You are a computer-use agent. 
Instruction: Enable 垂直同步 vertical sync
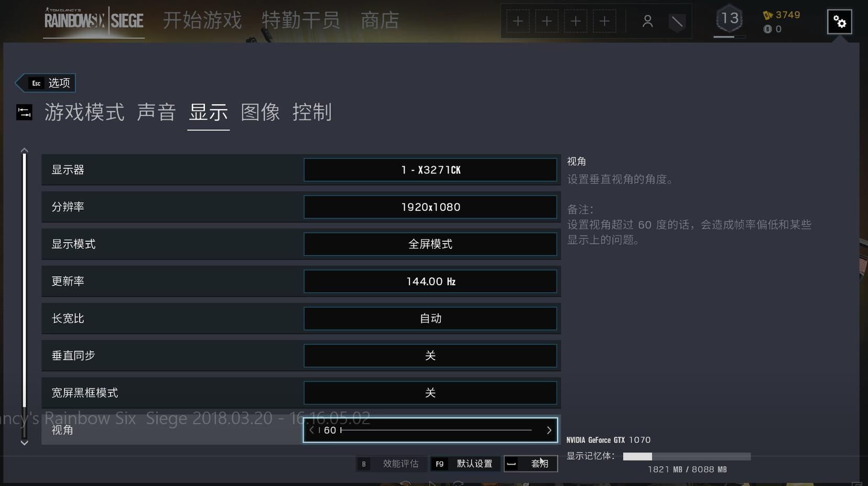coord(430,355)
